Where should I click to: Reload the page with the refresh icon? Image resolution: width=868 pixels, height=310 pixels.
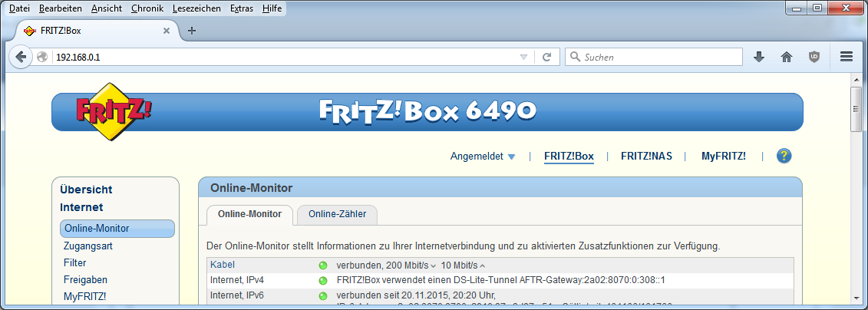click(547, 57)
